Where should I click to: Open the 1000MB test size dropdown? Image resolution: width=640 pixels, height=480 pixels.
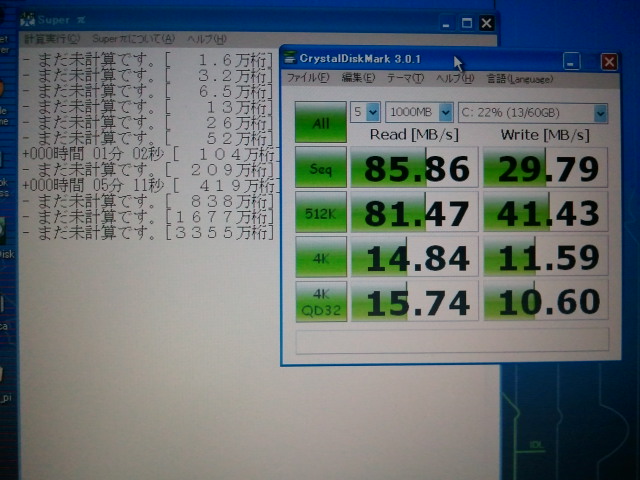pos(419,112)
